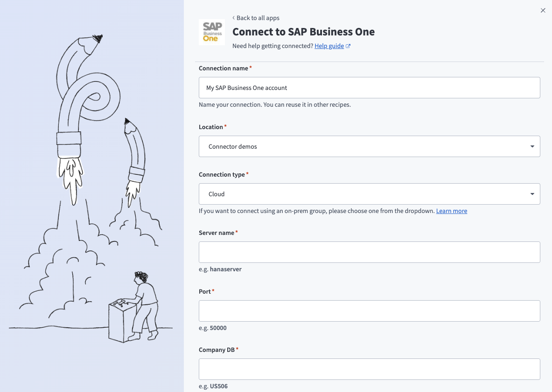Open the Learn more link about on-prem groups
This screenshot has width=552, height=392.
coord(451,211)
